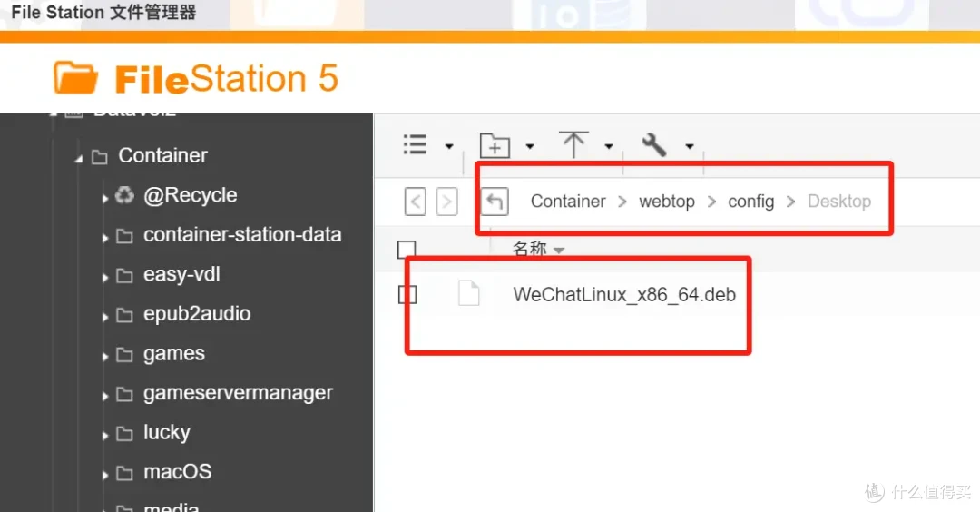Image resolution: width=980 pixels, height=512 pixels.
Task: Expand the new folder dropdown arrow
Action: 529,146
